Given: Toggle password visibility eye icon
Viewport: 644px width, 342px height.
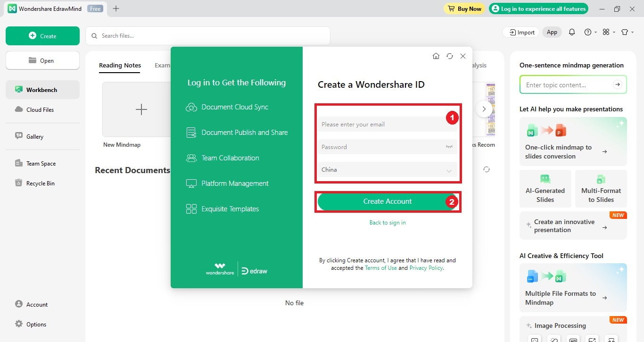Looking at the screenshot, I should point(449,147).
